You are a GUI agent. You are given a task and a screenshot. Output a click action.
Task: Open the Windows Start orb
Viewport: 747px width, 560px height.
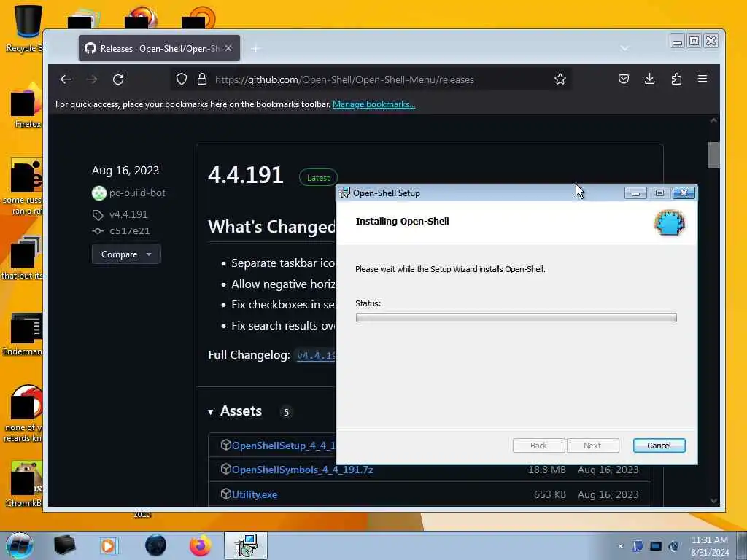pyautogui.click(x=20, y=545)
